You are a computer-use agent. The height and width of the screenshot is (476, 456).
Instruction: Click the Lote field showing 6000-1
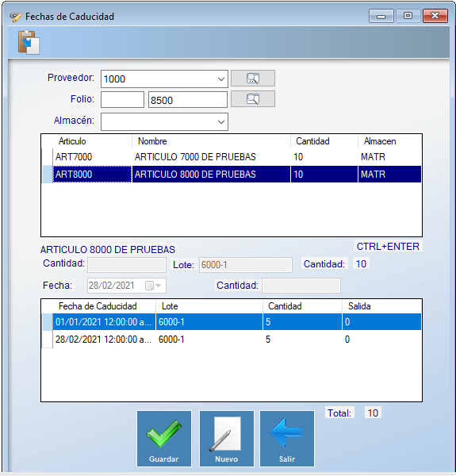point(245,265)
